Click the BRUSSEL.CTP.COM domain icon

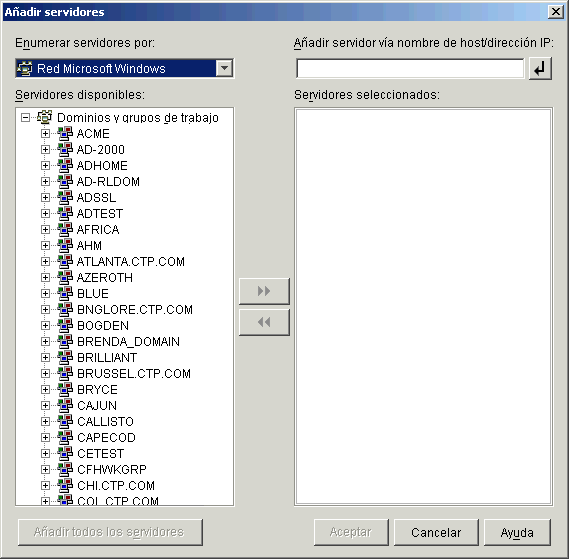point(65,373)
